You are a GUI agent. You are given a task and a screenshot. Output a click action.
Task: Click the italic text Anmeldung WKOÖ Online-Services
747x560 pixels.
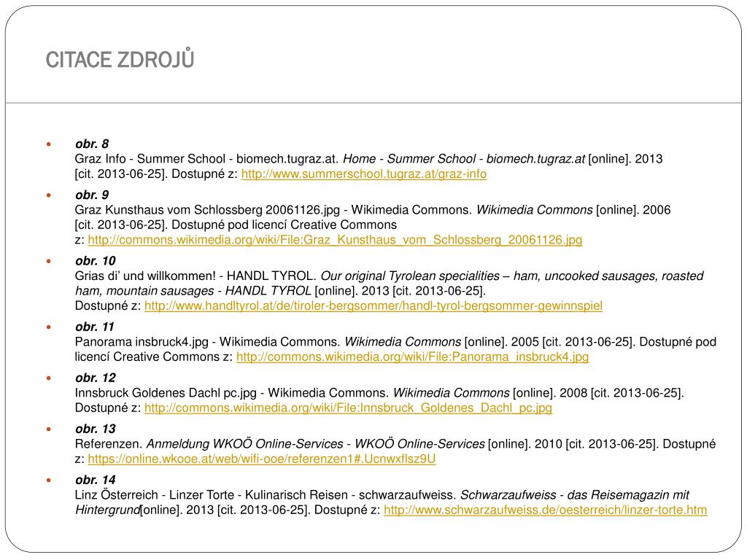coord(245,444)
